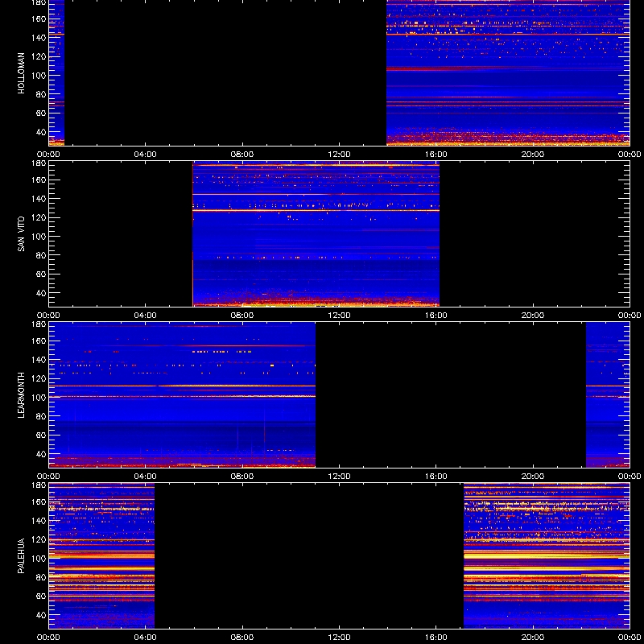Viewport: 644px width, 644px height.
Task: Choose 20:00 time label under Palehua plot
Action: [533, 638]
